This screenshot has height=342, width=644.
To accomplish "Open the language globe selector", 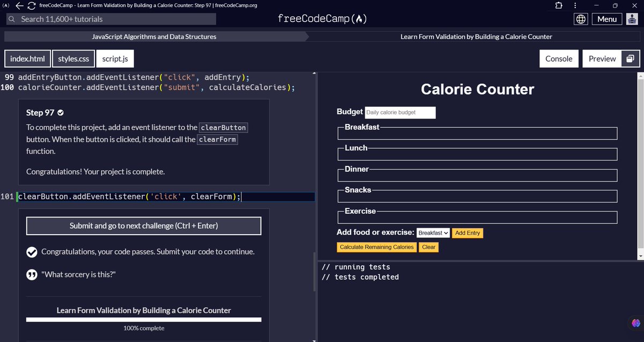I will click(x=581, y=19).
